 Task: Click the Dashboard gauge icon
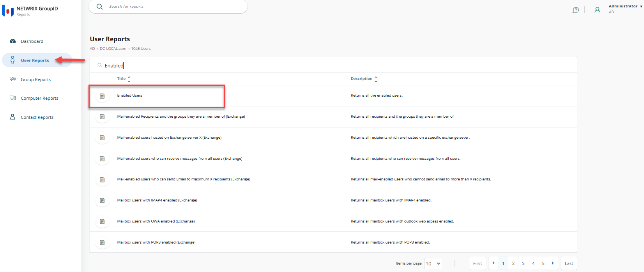point(12,41)
